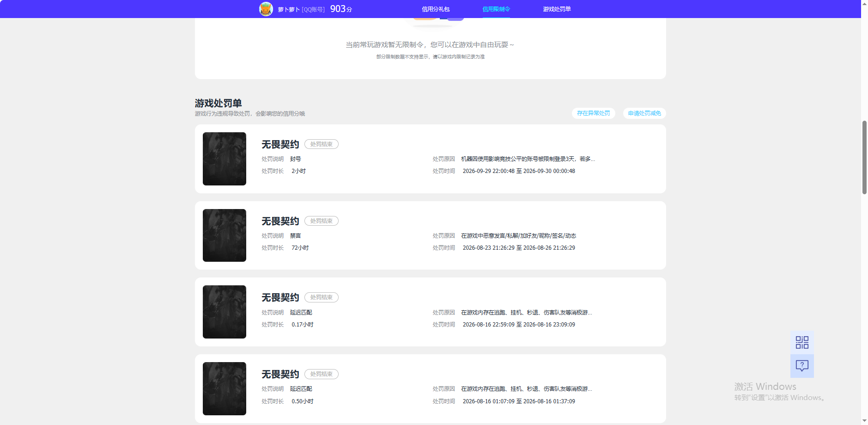Click game thumbnail of the 0.50小时 penalty card

tap(225, 388)
